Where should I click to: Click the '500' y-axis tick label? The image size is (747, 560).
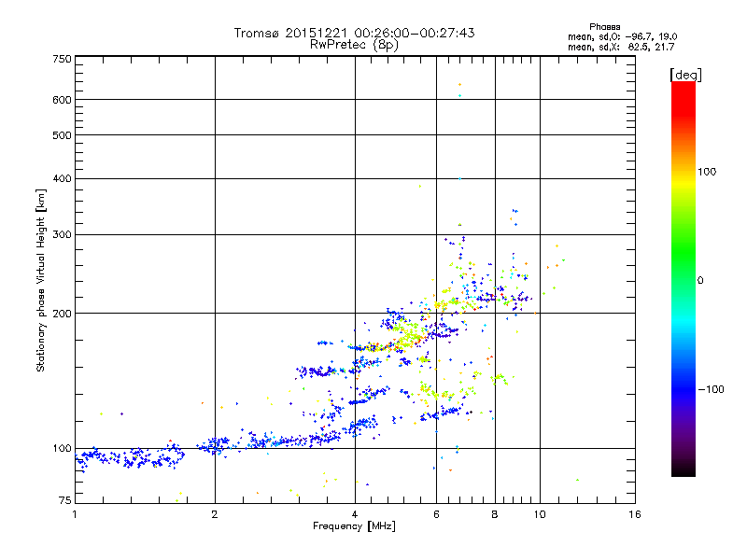pyautogui.click(x=62, y=135)
